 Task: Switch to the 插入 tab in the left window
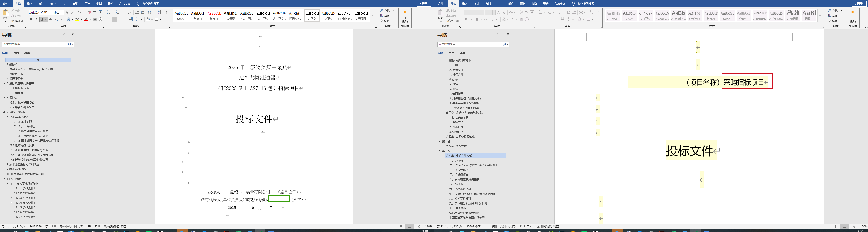[x=30, y=4]
